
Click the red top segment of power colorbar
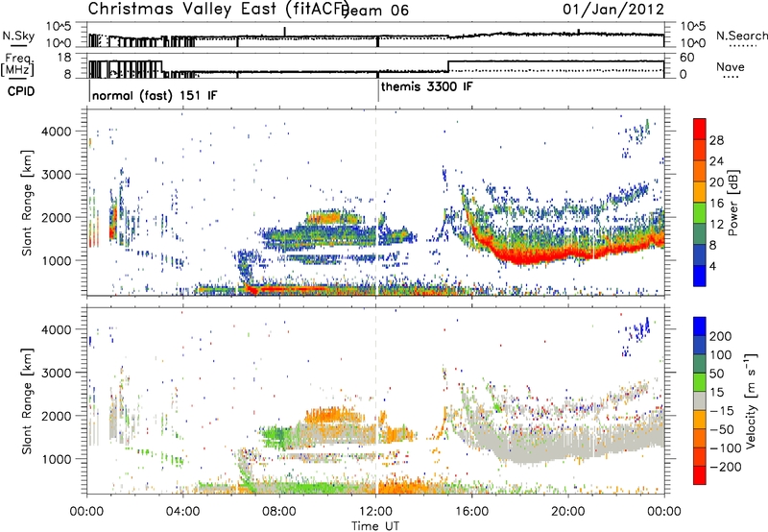point(700,129)
